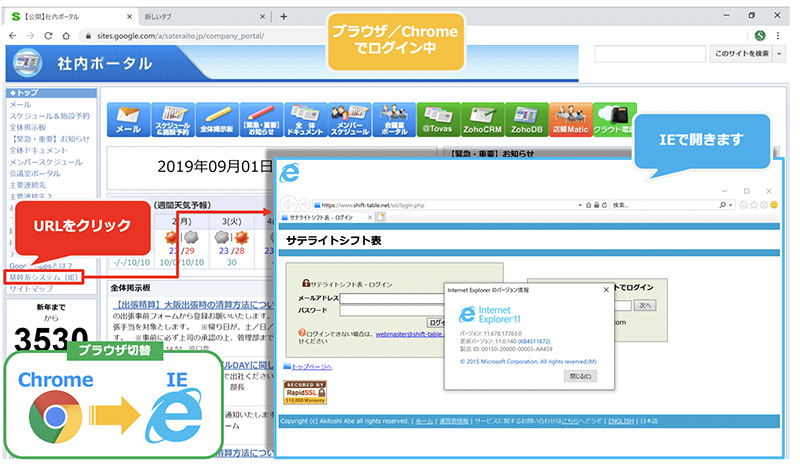
Task: Click the IE home icon
Action: (x=744, y=205)
